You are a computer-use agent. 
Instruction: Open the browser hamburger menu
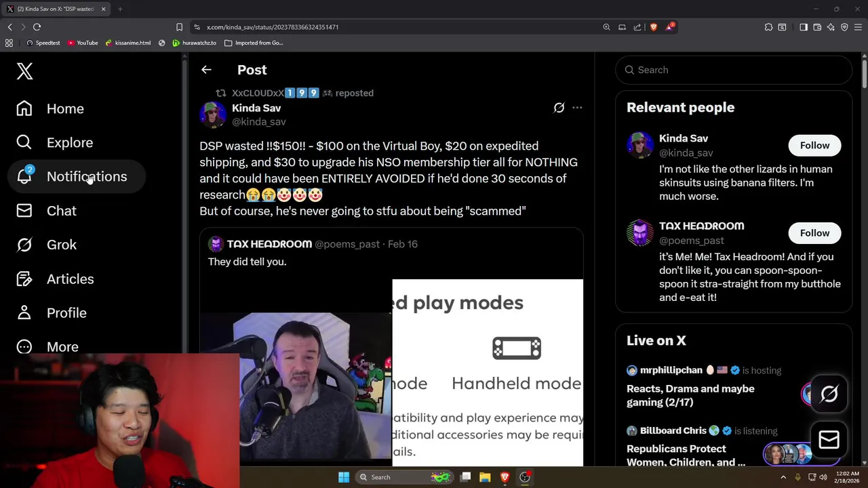[x=858, y=27]
